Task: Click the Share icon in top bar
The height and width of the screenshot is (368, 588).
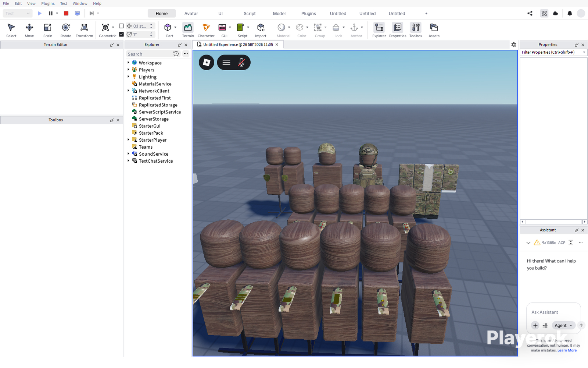Action: click(530, 13)
